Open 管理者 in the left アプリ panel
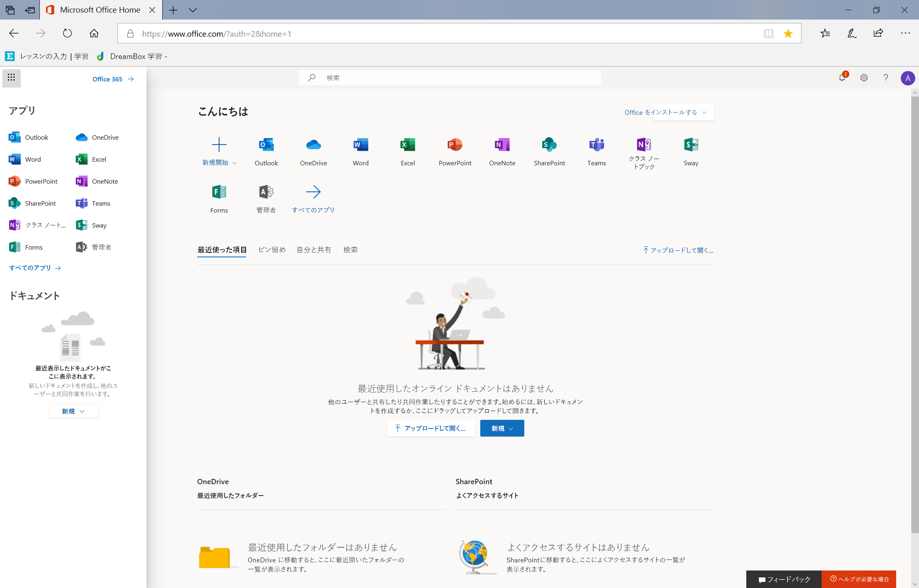This screenshot has height=588, width=919. 94,247
